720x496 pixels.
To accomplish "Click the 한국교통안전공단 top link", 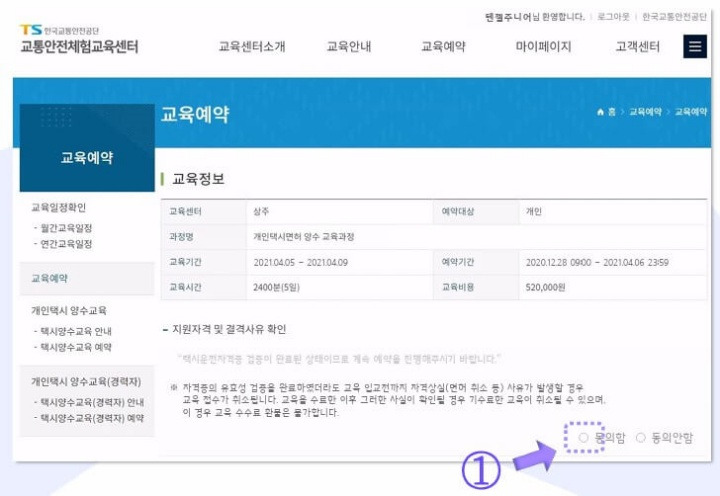I will [x=674, y=17].
